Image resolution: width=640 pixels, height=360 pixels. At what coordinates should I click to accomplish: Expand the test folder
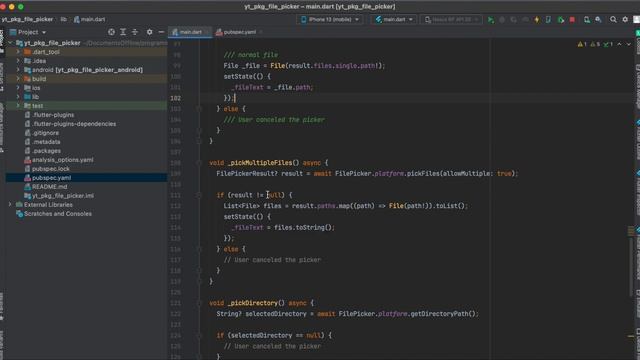[x=18, y=106]
